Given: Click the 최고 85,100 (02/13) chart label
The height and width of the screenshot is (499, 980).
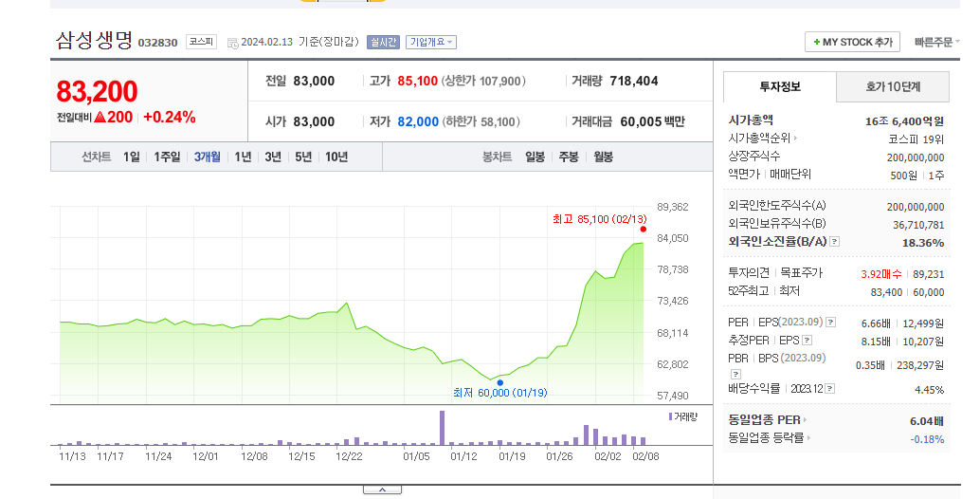Looking at the screenshot, I should 599,219.
